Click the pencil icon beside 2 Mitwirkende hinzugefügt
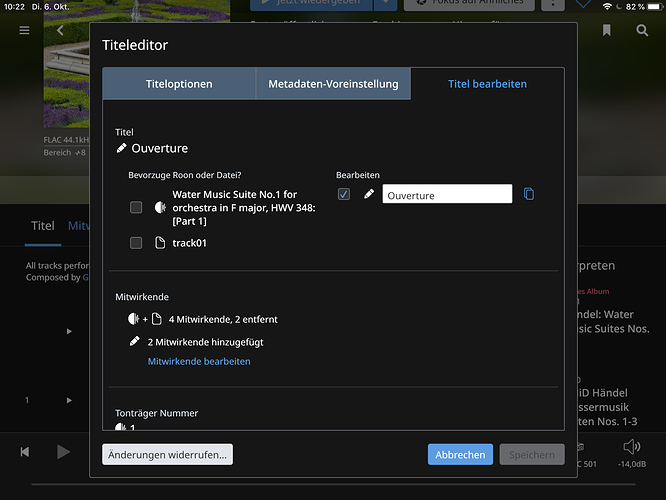666x500 pixels. point(134,342)
